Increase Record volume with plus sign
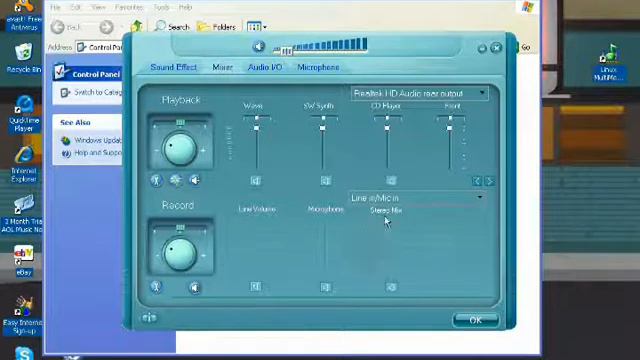The width and height of the screenshot is (640, 360). click(203, 256)
